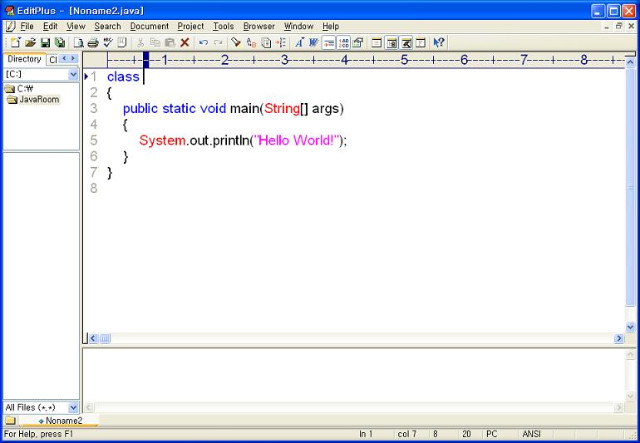This screenshot has width=640, height=443.
Task: Click the Copy icon in the toolbar
Action: 155,42
